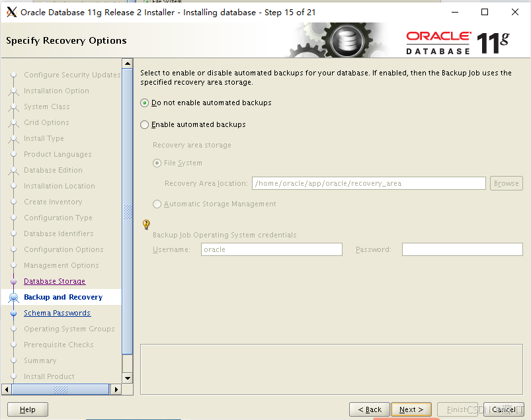Click the right arrow on the horizontal scrollbar

[116, 390]
